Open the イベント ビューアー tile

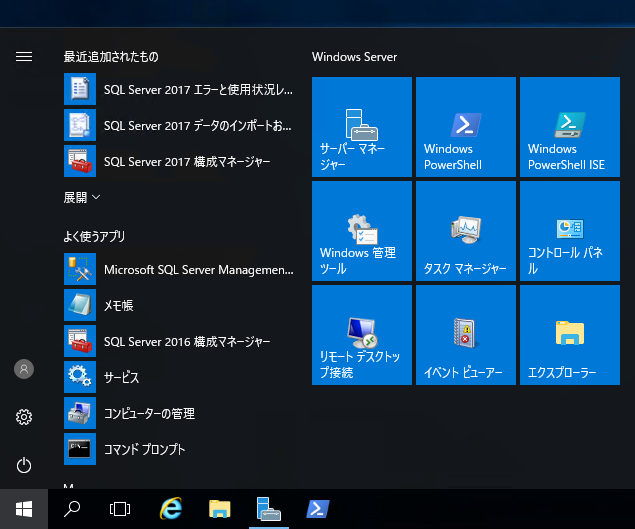tap(466, 335)
